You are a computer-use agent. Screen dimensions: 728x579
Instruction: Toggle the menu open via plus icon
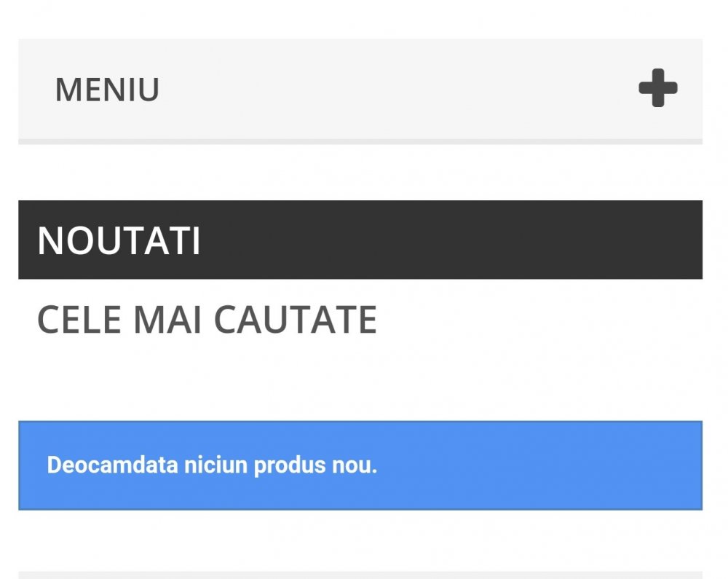(657, 88)
